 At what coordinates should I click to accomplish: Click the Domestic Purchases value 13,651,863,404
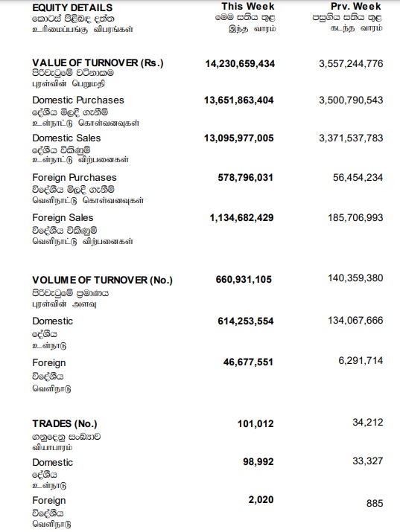(238, 100)
